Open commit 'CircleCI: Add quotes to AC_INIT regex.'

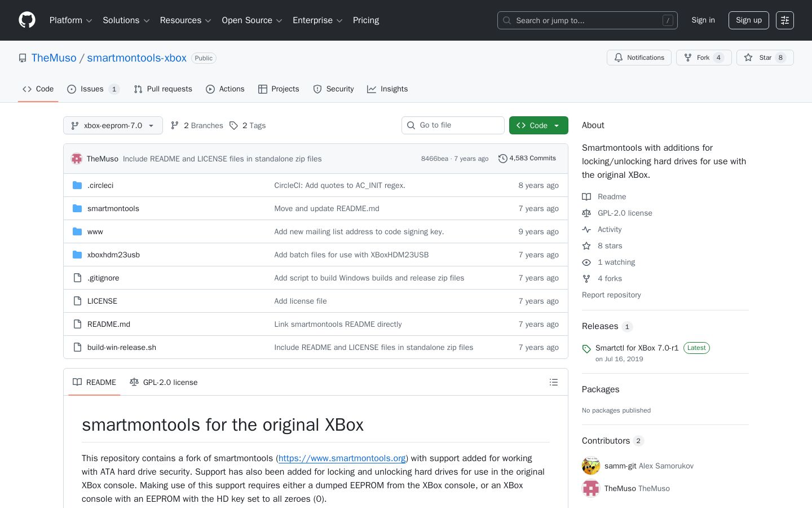pos(339,185)
